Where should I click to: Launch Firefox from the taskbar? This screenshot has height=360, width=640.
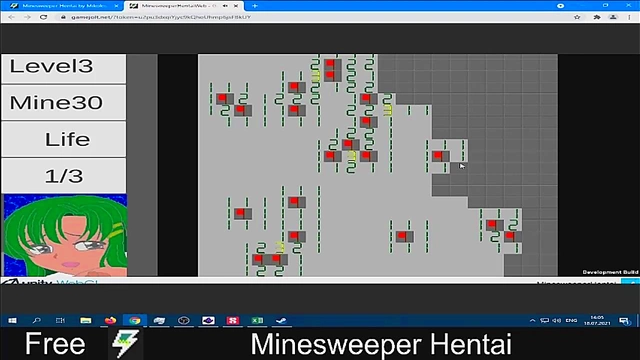pos(110,320)
